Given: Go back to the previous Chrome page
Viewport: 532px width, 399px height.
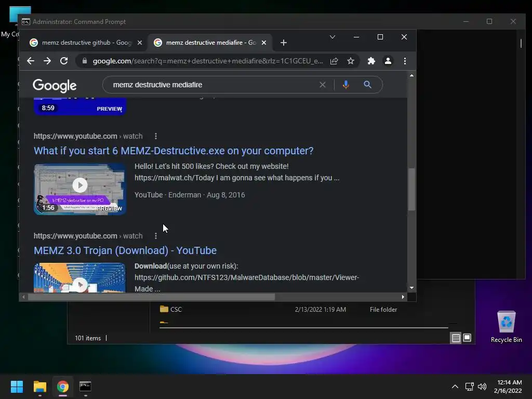Looking at the screenshot, I should (x=31, y=61).
